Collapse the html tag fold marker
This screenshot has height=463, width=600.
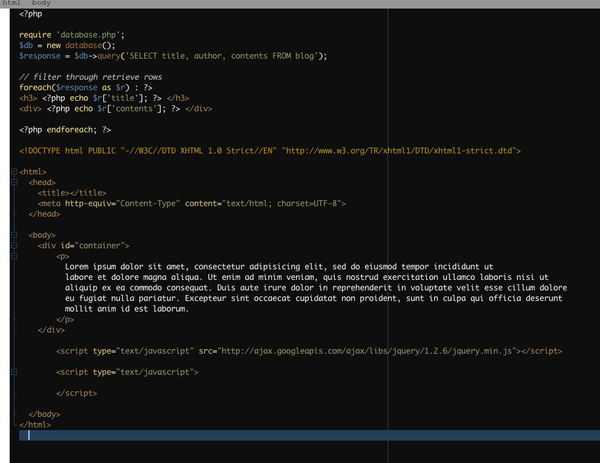pos(14,171)
